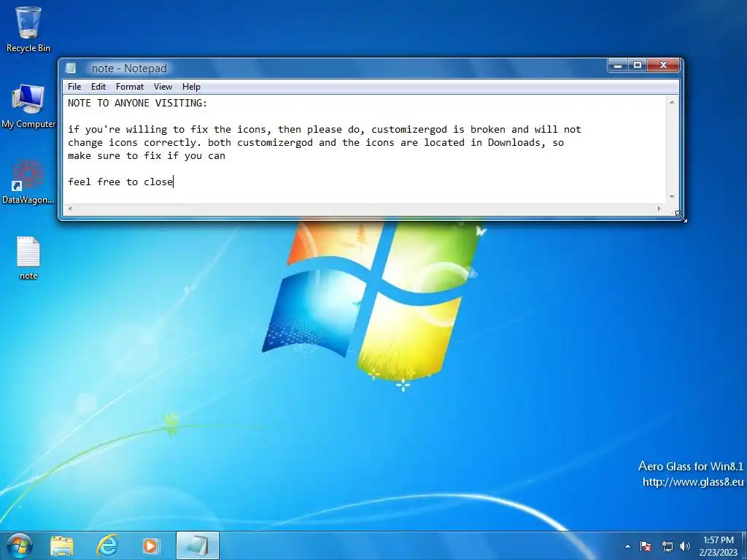The image size is (747, 560).
Task: Open the Help menu in Notepad
Action: [x=191, y=87]
